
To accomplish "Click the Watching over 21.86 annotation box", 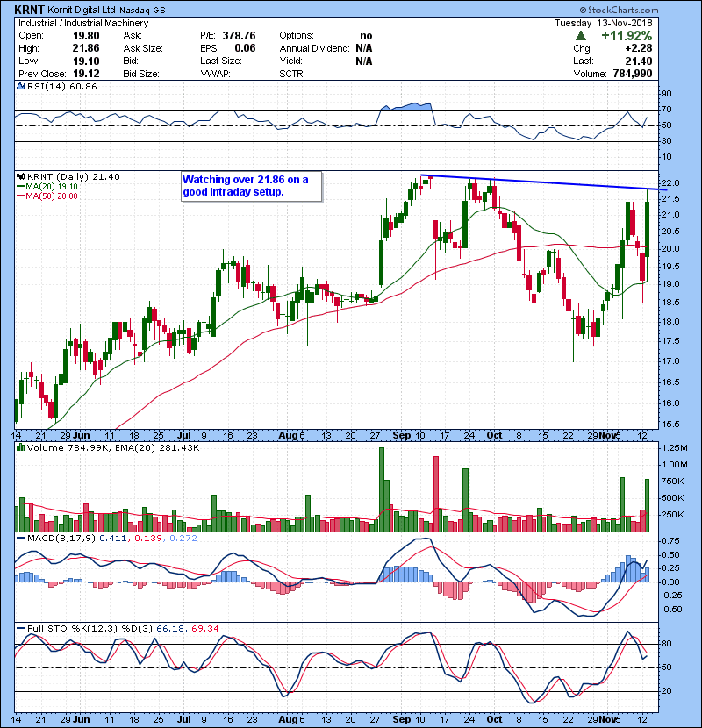I will 251,187.
